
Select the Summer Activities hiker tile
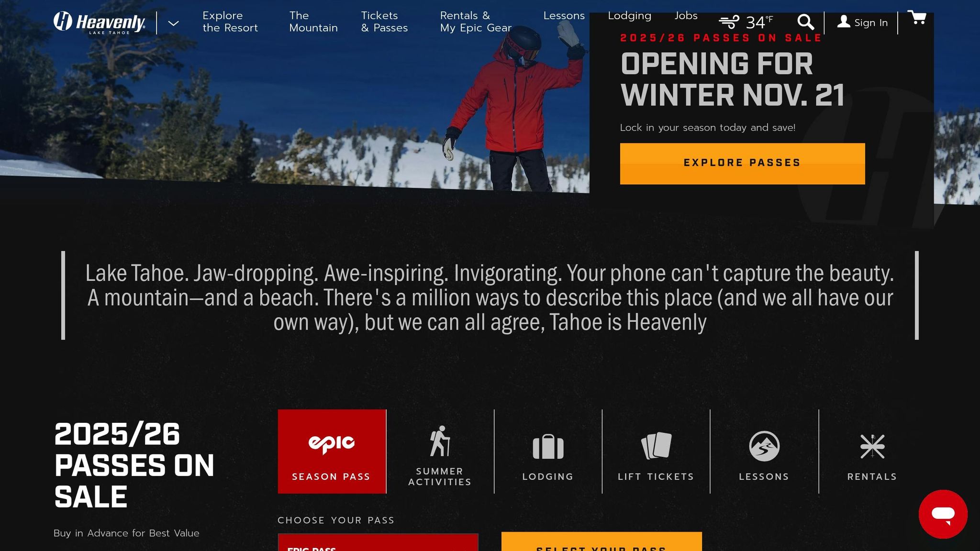coord(440,452)
